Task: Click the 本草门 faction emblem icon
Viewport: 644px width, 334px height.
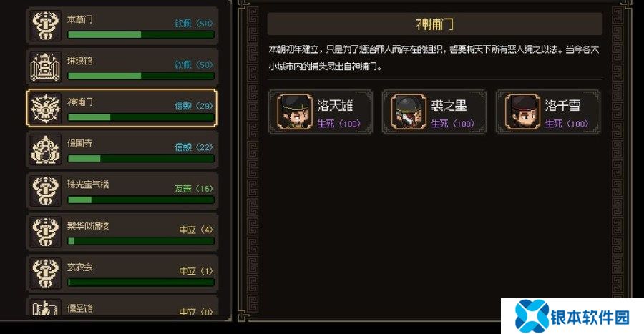Action: 46,26
